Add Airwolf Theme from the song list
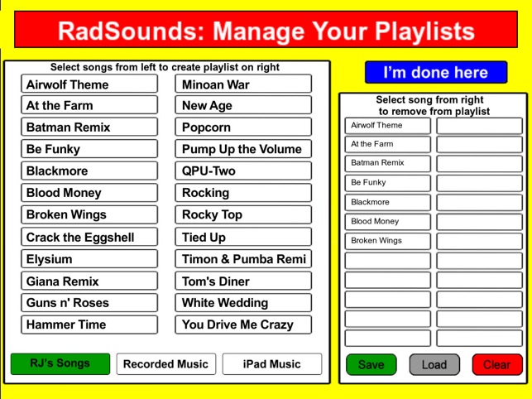This screenshot has width=532, height=399. (x=89, y=84)
